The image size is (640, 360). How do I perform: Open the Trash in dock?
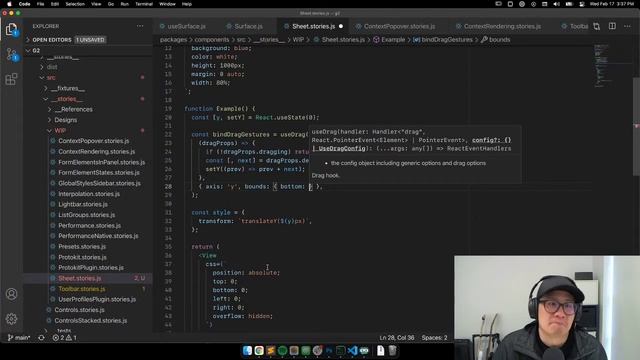coord(392,351)
